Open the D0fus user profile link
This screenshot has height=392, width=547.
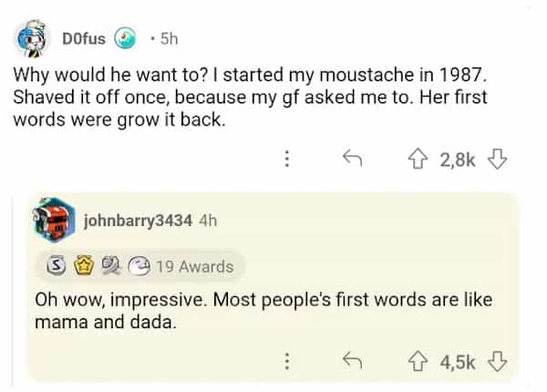pos(84,39)
